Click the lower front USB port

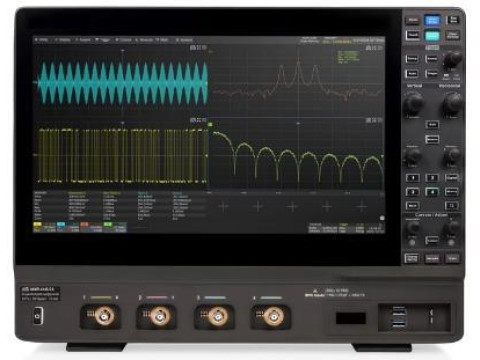(x=399, y=323)
